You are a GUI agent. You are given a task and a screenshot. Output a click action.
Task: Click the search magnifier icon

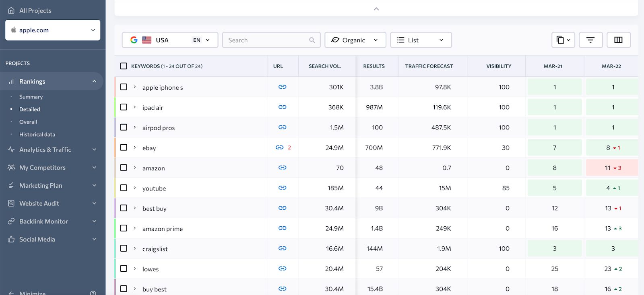312,40
